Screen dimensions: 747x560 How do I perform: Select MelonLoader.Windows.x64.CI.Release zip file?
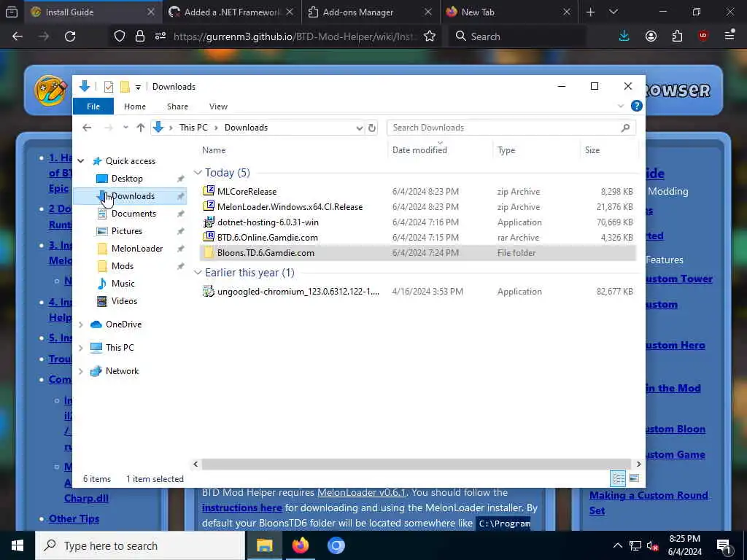pyautogui.click(x=290, y=207)
